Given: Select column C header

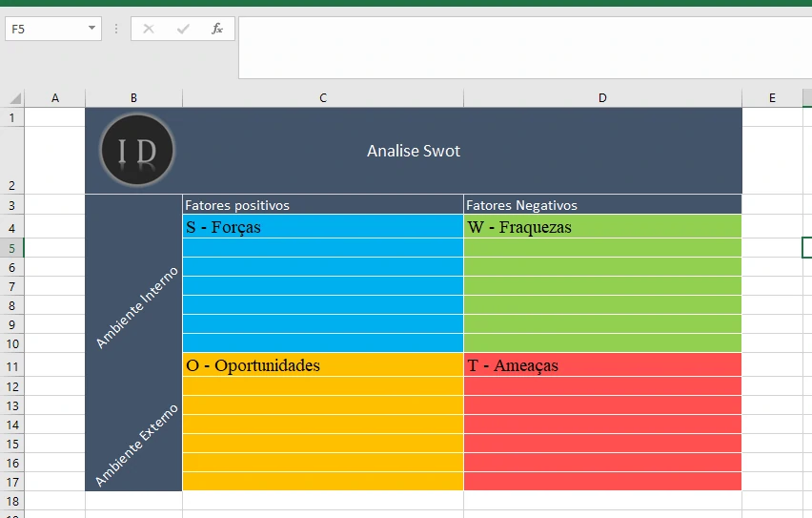Looking at the screenshot, I should pyautogui.click(x=323, y=98).
